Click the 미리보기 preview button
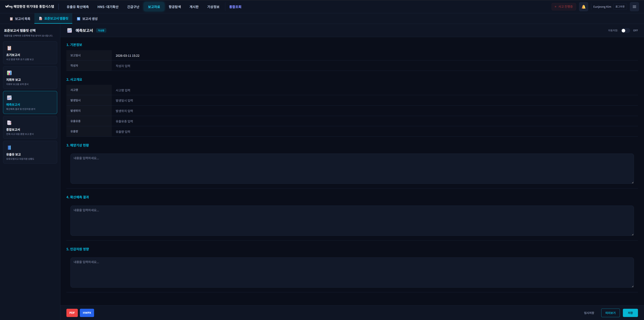644x320 pixels. 610,313
